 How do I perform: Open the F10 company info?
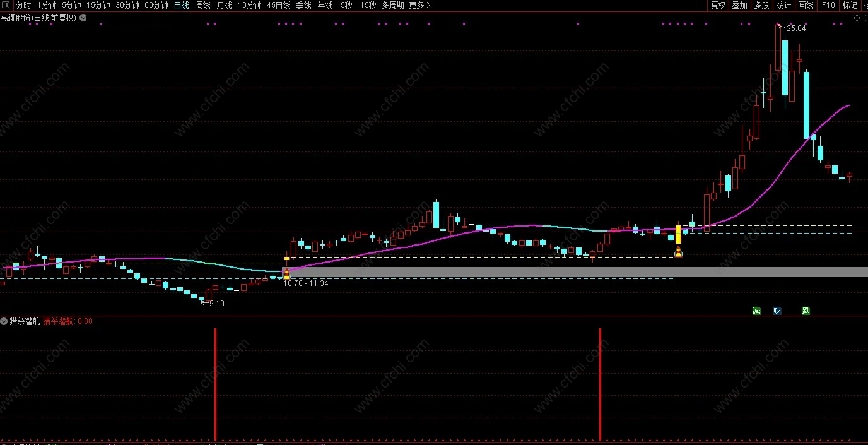pyautogui.click(x=828, y=5)
